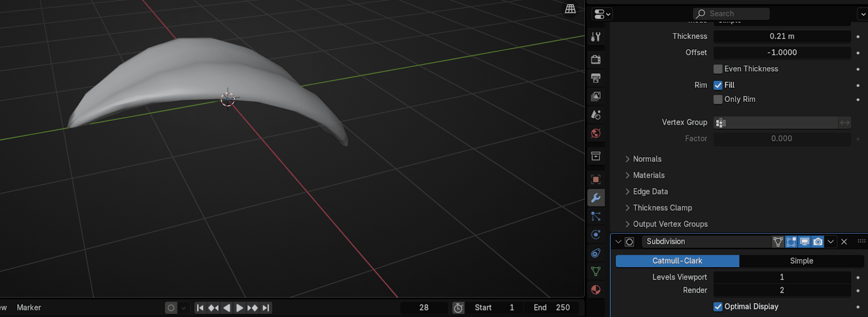This screenshot has height=317, width=868.
Task: Click the properties Search field
Action: click(731, 14)
